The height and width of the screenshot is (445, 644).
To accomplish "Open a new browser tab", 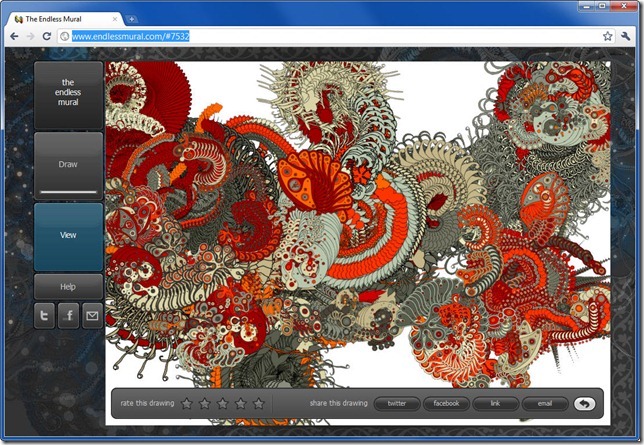I will [x=132, y=18].
